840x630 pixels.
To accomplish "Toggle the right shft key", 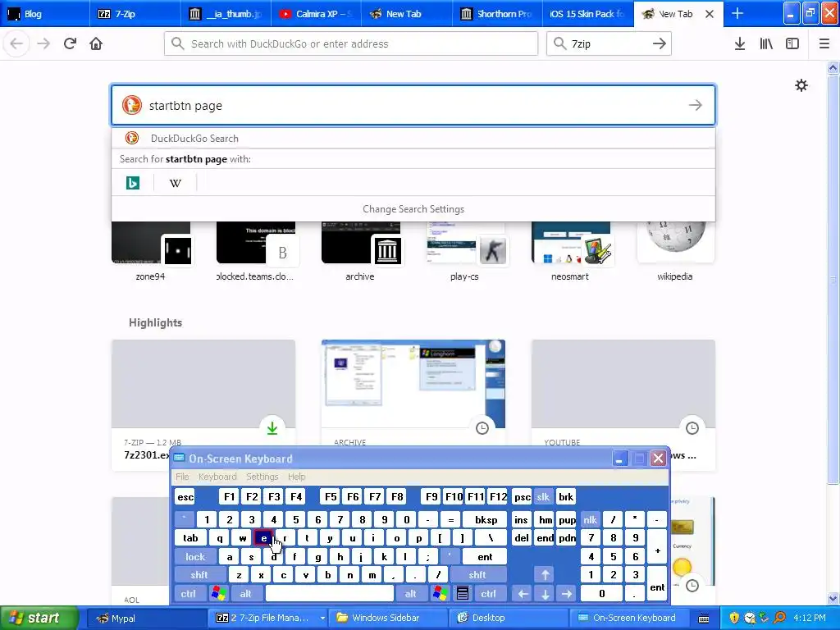I will (477, 575).
